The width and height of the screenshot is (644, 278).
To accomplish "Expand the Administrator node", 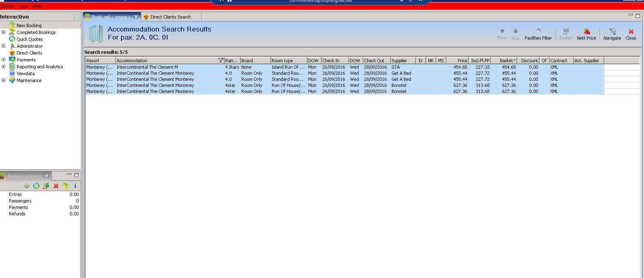I will point(4,46).
